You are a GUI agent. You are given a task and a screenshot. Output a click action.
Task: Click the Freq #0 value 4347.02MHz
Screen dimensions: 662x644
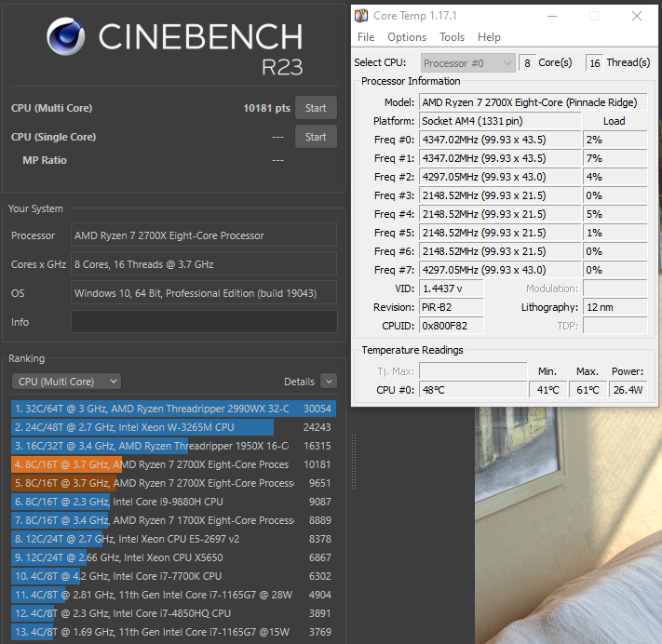500,140
